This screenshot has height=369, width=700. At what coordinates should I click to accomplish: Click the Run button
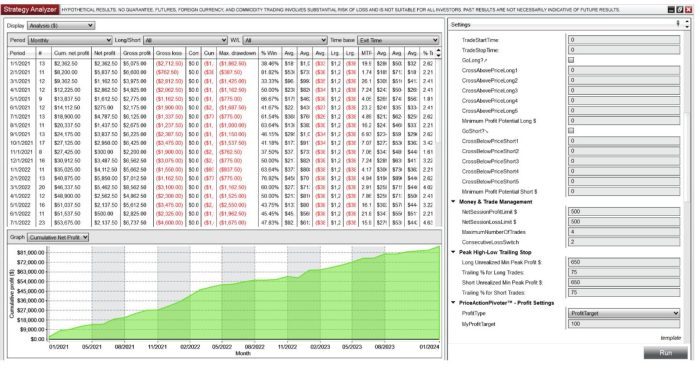[665, 352]
